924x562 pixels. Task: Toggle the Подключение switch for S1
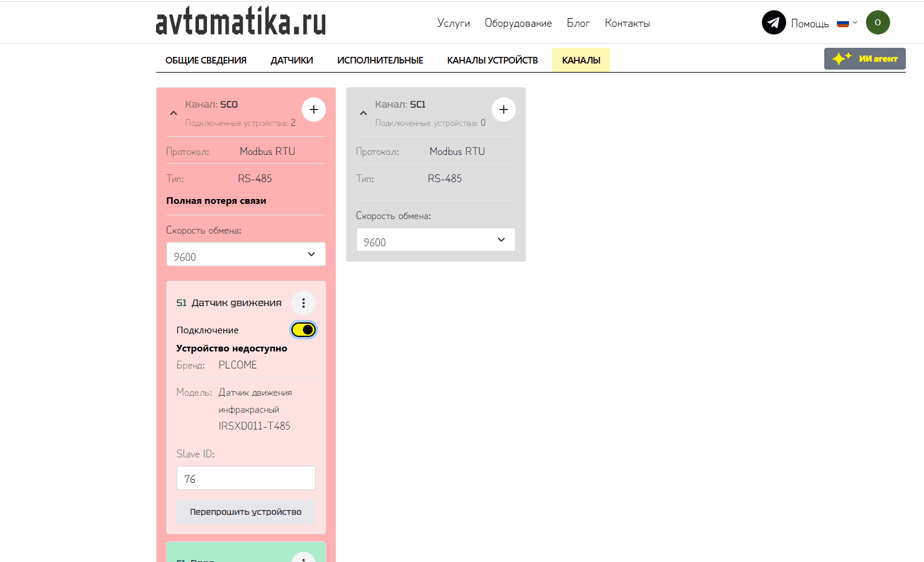coord(304,330)
